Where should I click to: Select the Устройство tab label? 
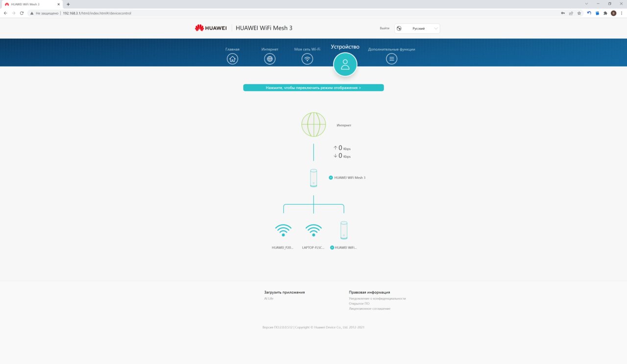pyautogui.click(x=345, y=47)
